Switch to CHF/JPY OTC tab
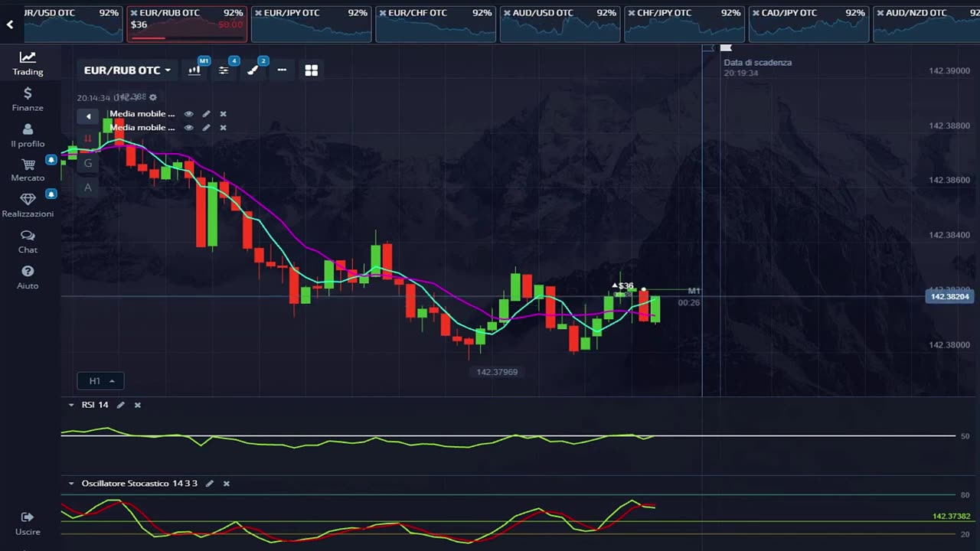The image size is (980, 551). tap(684, 24)
